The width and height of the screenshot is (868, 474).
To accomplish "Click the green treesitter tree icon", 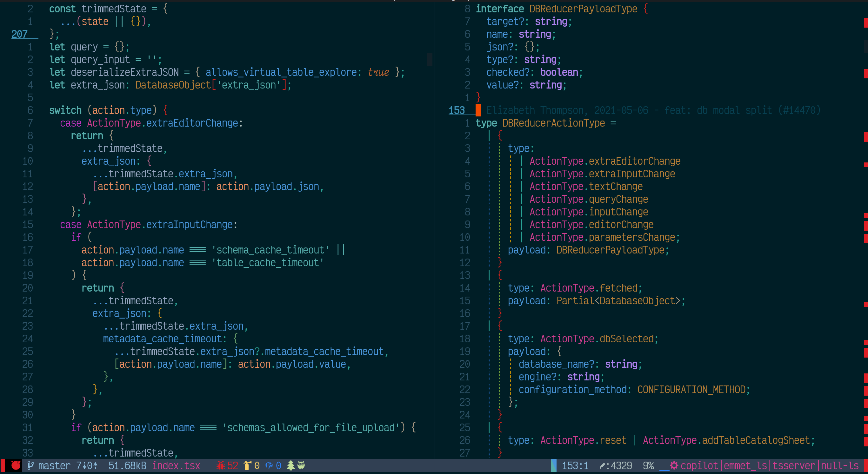I will pos(290,465).
